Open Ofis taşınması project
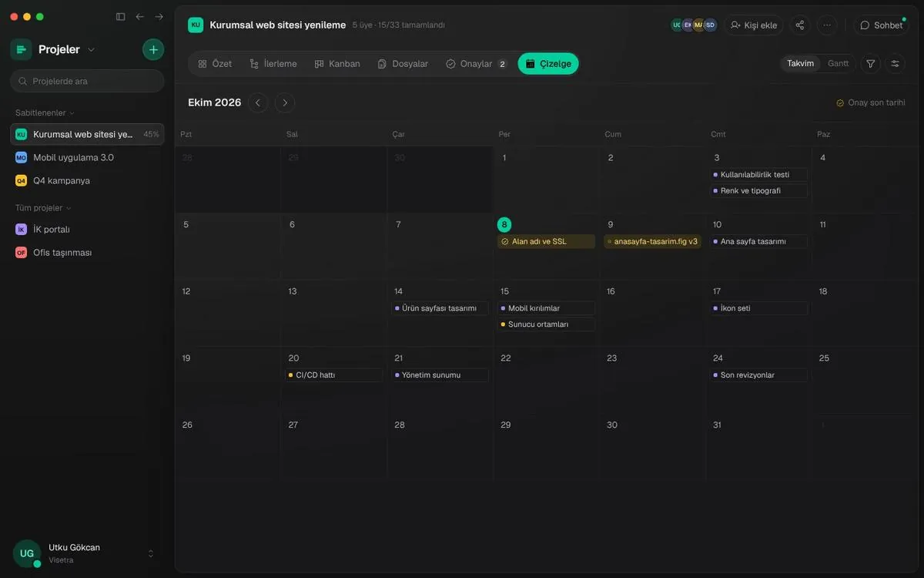This screenshot has height=578, width=924. [87, 253]
